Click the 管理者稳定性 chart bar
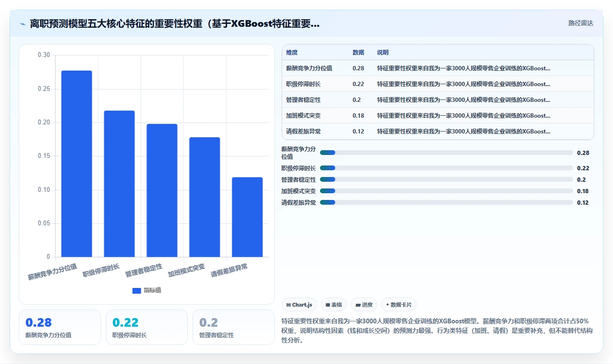The height and width of the screenshot is (364, 613). pos(162,190)
